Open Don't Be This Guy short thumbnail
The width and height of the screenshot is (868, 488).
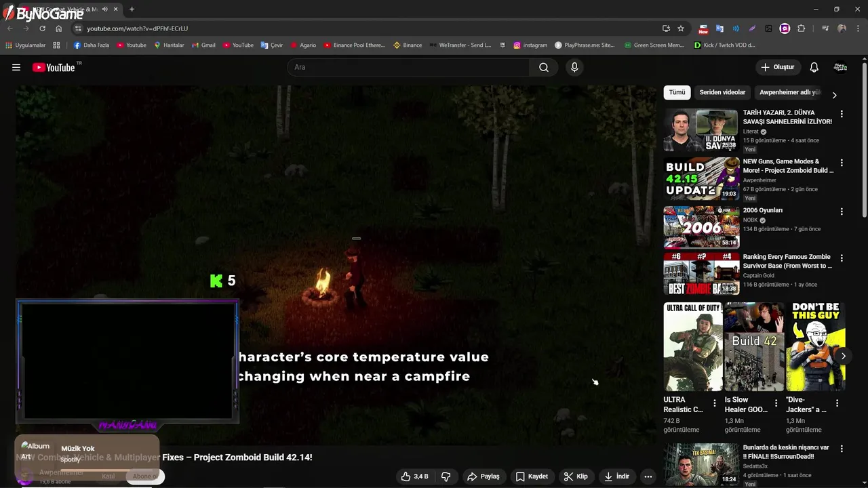[x=815, y=346]
